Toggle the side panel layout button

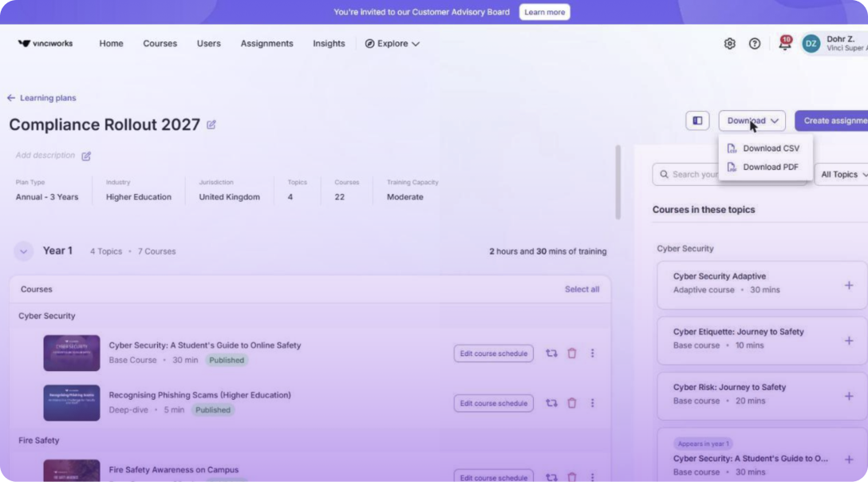[x=697, y=120]
